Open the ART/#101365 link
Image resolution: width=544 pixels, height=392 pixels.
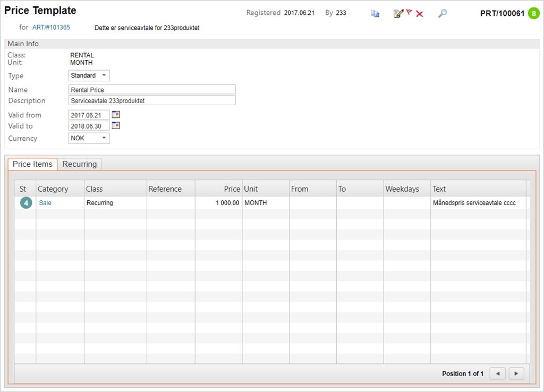[52, 27]
